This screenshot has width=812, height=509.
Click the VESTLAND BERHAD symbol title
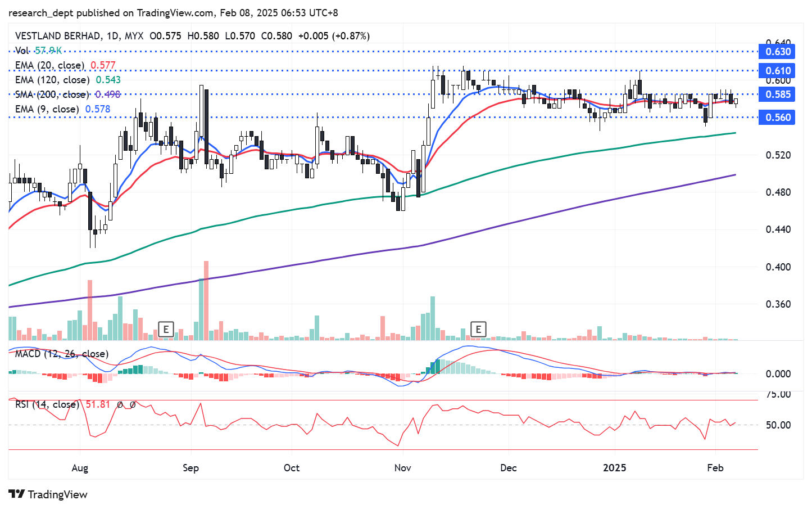coord(58,36)
